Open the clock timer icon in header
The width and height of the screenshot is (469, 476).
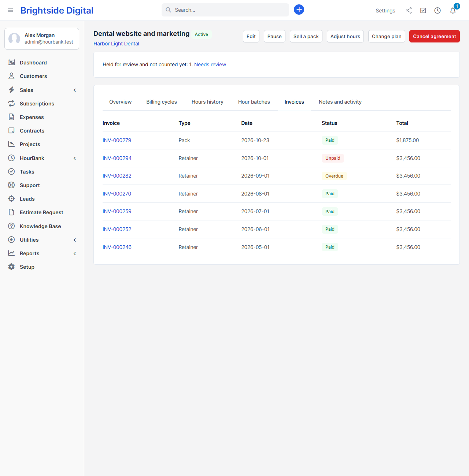coord(437,11)
